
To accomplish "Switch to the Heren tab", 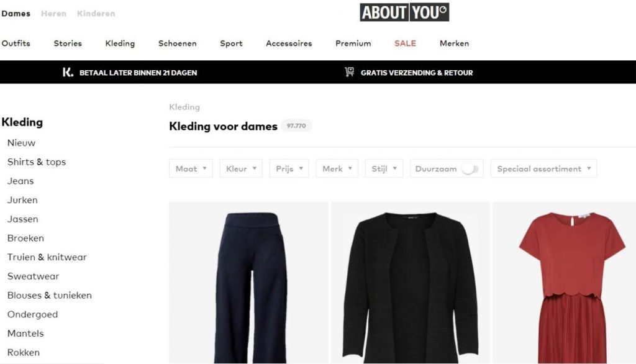I will (x=53, y=14).
